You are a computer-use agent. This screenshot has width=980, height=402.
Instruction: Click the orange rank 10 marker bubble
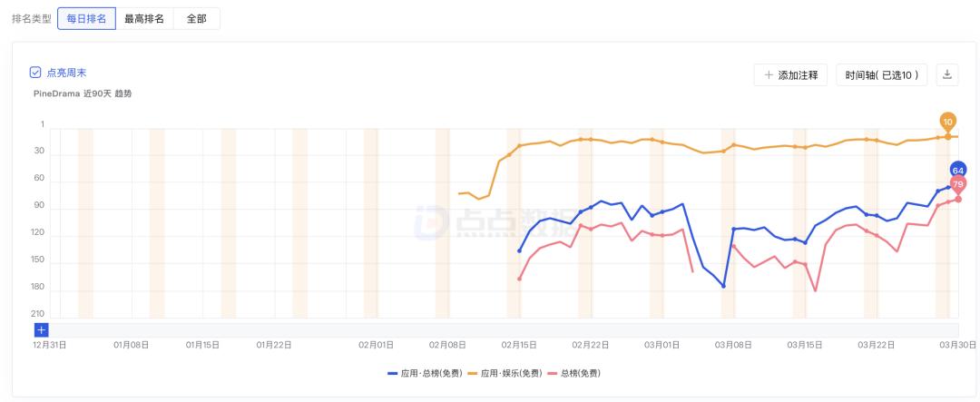(947, 122)
